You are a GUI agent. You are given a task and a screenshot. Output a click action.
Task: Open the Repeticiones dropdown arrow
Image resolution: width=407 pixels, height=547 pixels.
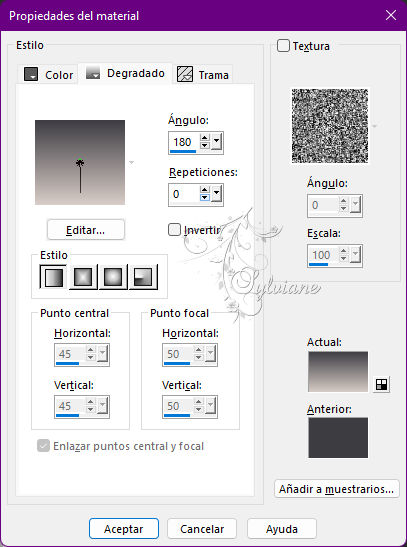coord(217,193)
